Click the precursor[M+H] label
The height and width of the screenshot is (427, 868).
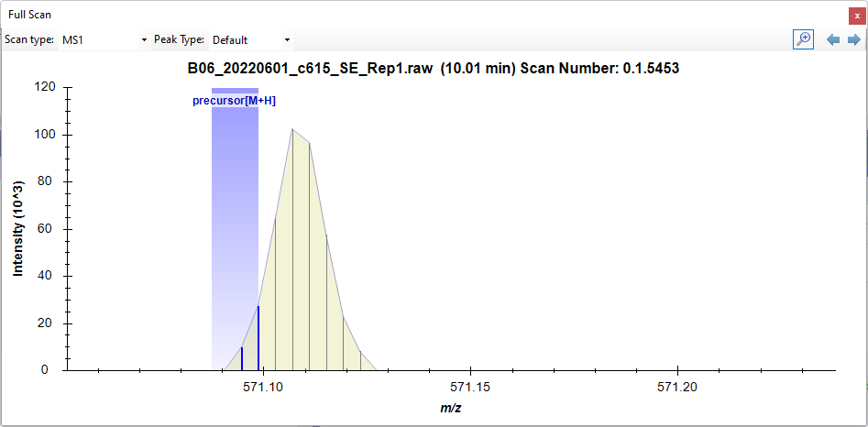click(x=234, y=101)
